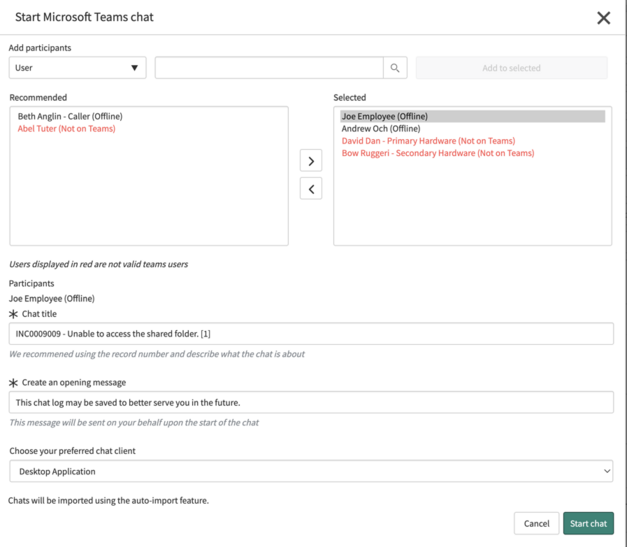Select Joe Employee (Offline) in Selected list

click(x=473, y=116)
